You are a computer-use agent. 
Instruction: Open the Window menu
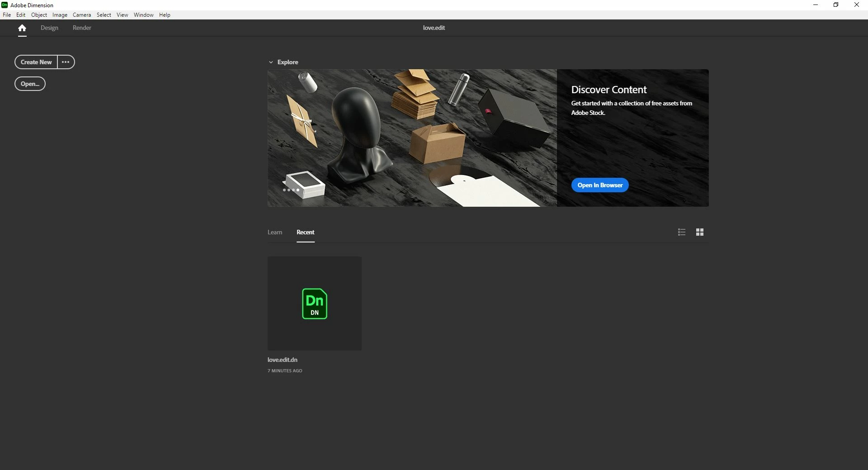[x=143, y=15]
